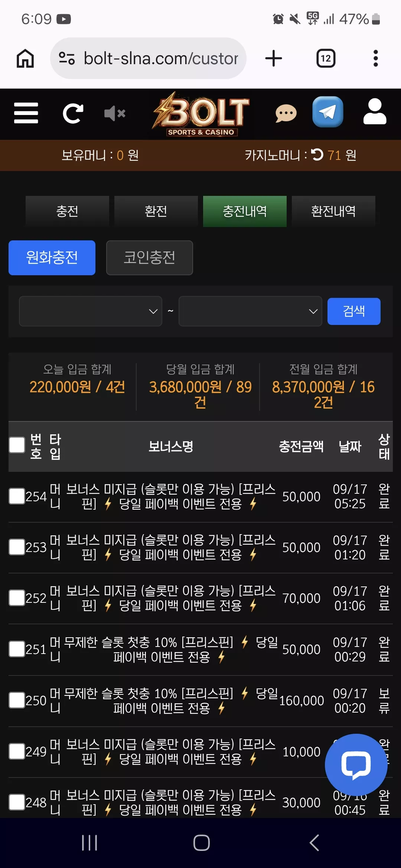Open the user profile icon

(x=375, y=111)
